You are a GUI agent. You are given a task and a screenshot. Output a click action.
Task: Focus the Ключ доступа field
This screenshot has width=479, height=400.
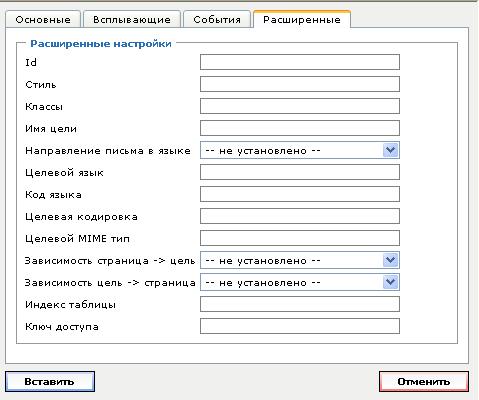tap(300, 326)
